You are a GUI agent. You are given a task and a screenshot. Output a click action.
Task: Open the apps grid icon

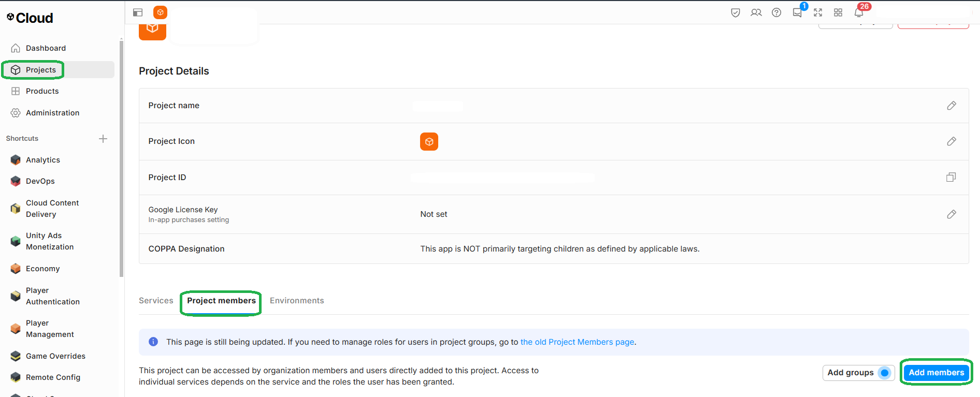tap(838, 12)
